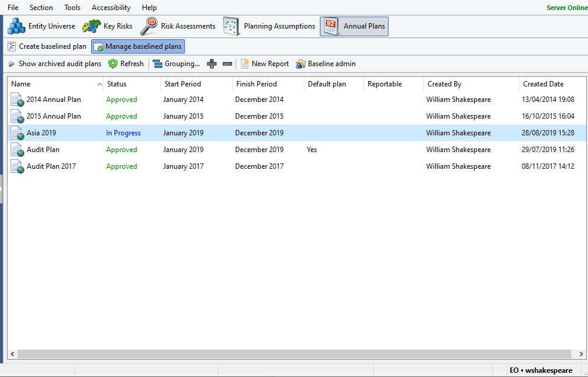
Task: Click the scrollbar right arrow
Action: tap(581, 354)
